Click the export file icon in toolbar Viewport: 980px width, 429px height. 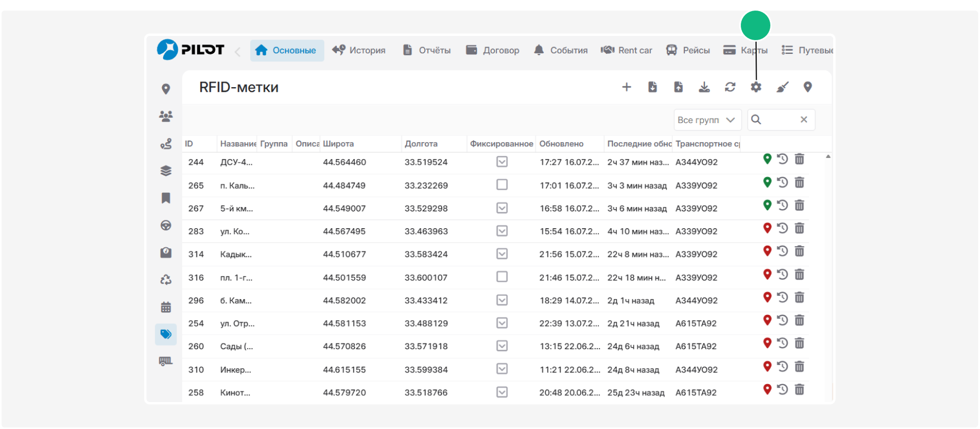tap(679, 87)
